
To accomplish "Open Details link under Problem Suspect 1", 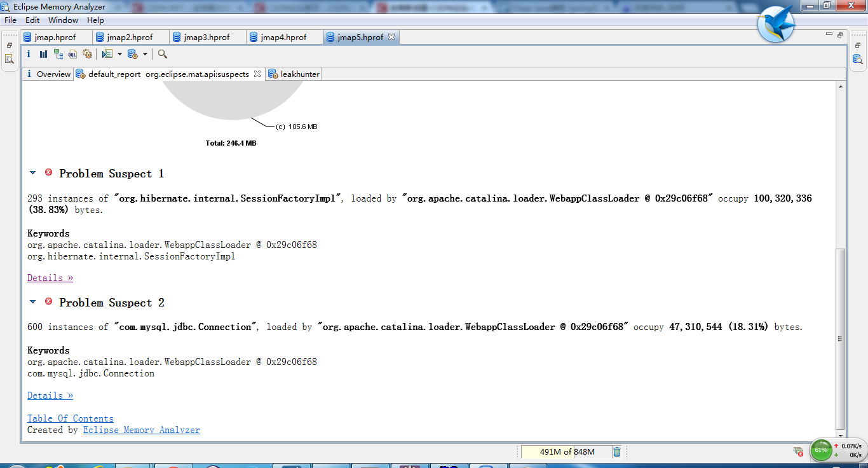I will [50, 278].
